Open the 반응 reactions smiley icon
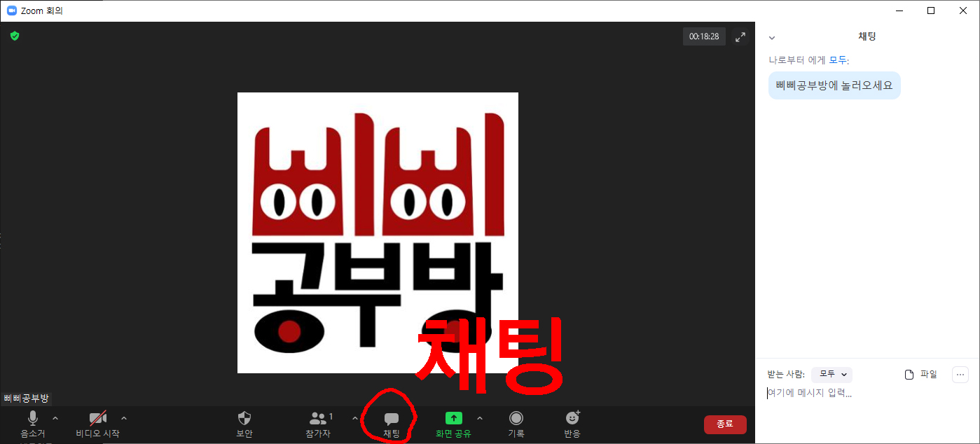Viewport: 980px width, 444px height. point(572,418)
